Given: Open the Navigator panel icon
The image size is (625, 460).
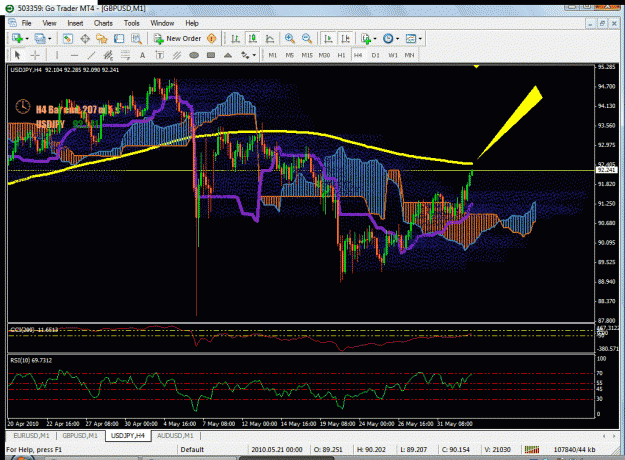Looking at the screenshot, I should click(x=102, y=39).
